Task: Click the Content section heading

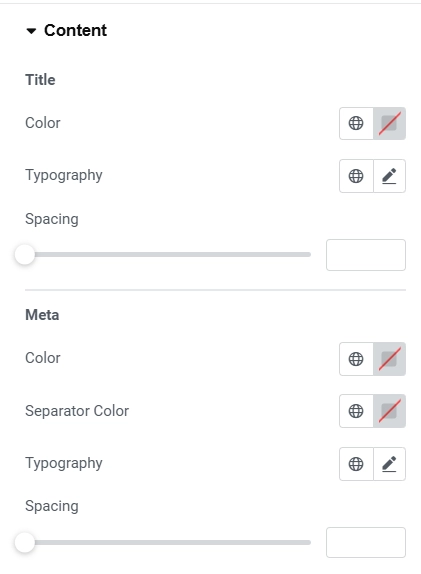Action: (x=75, y=30)
